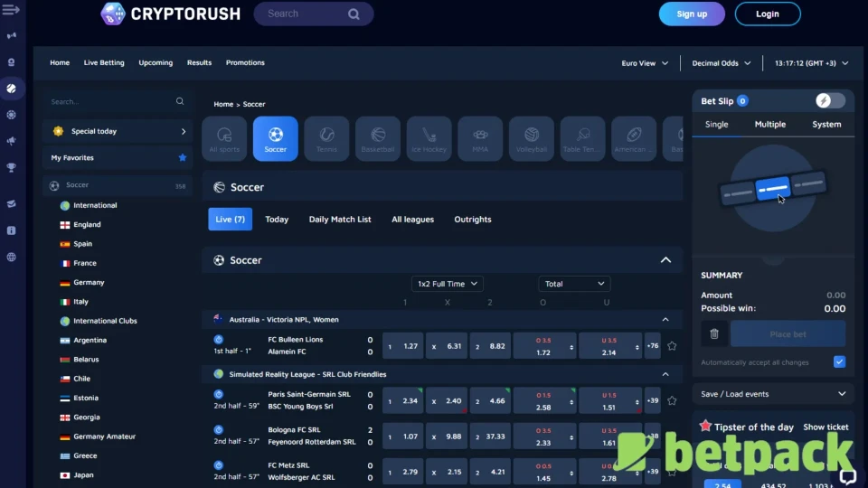Select the Tennis sport icon
868x488 pixels.
coord(326,138)
